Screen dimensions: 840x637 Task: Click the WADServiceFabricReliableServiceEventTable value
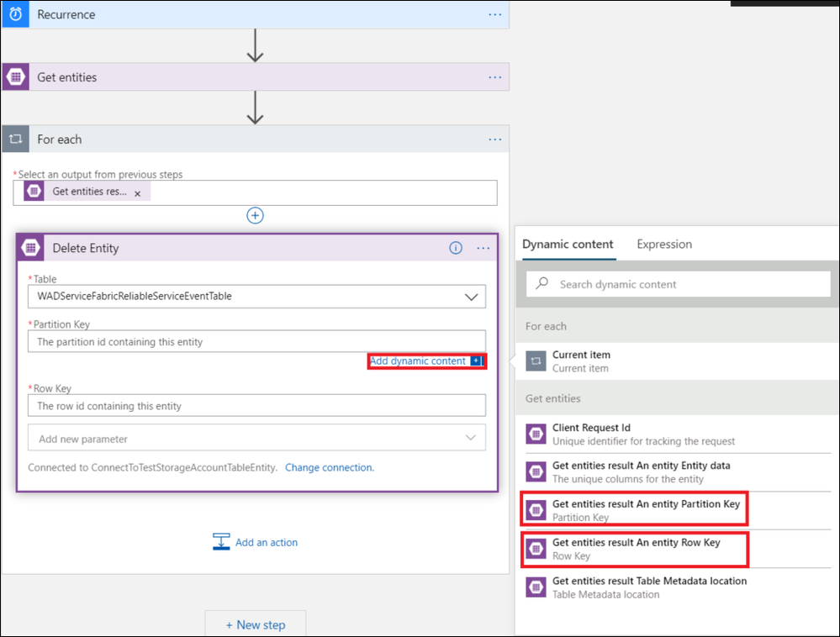click(x=135, y=296)
